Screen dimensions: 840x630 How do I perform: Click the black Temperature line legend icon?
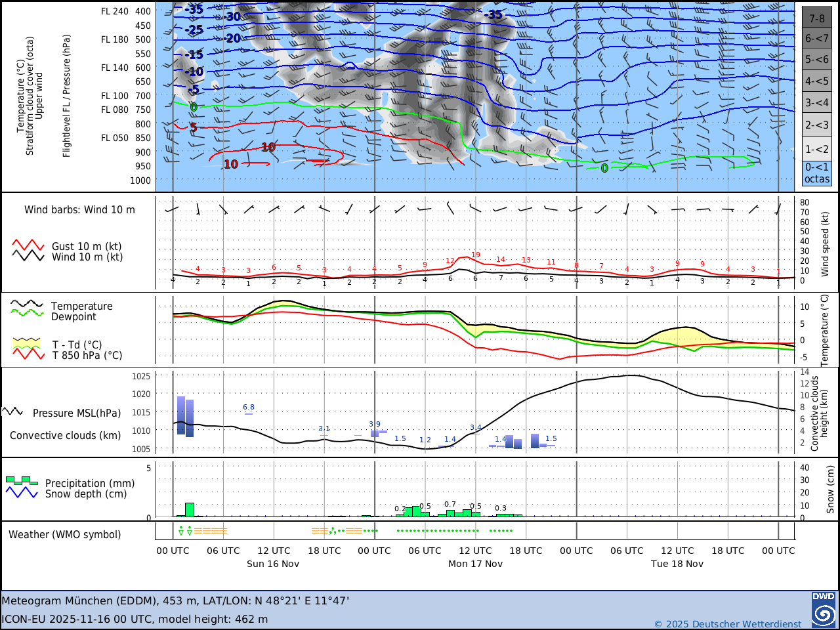point(27,304)
